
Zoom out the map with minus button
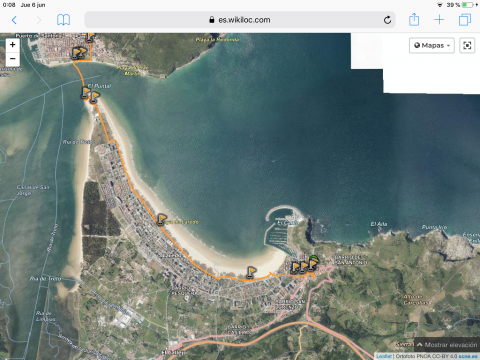click(x=13, y=59)
